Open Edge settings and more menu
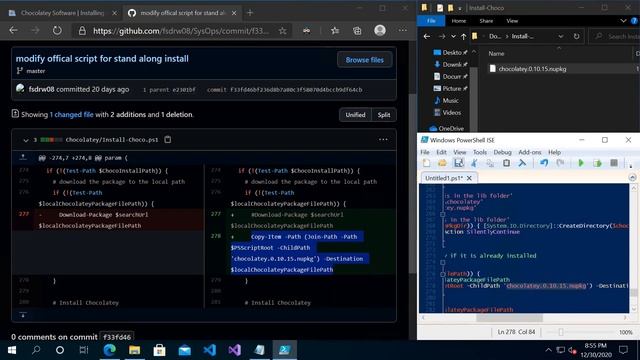This screenshot has height=360, width=640. 402,30
